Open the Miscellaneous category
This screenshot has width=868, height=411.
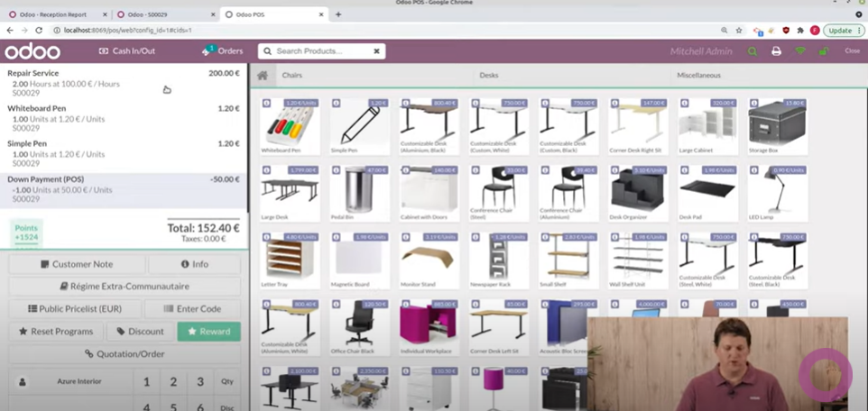[x=698, y=75]
